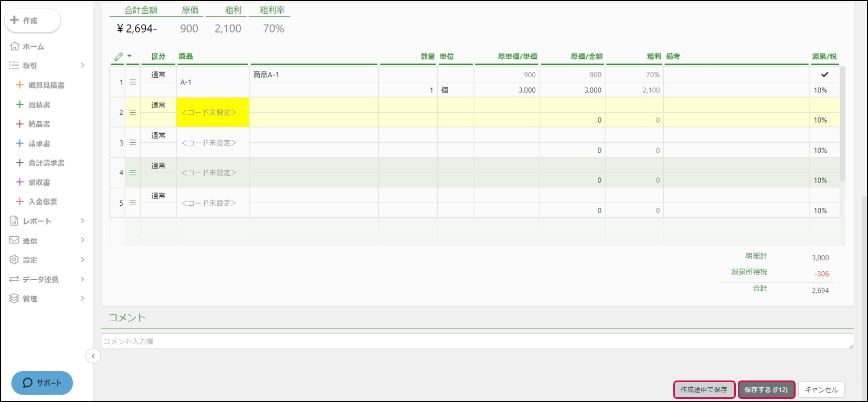Click the 商品A-1 product name cell
Viewport: 868px width, 402px height.
(314, 75)
